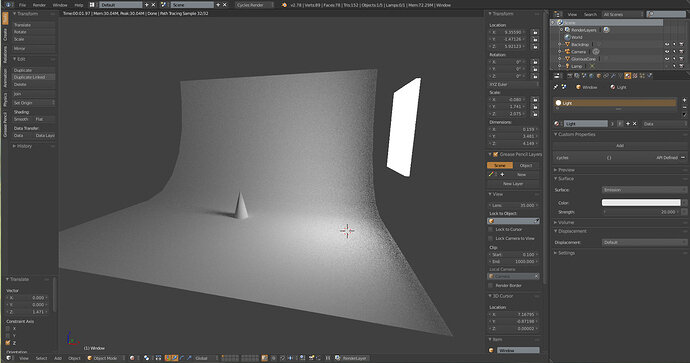Click the Duplicate Linked button
The image size is (690, 363).
point(33,77)
